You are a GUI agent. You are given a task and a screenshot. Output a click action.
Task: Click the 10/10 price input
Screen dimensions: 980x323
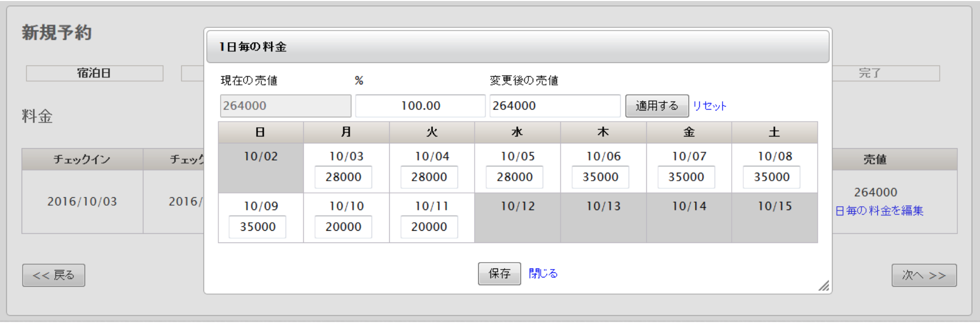point(344,227)
